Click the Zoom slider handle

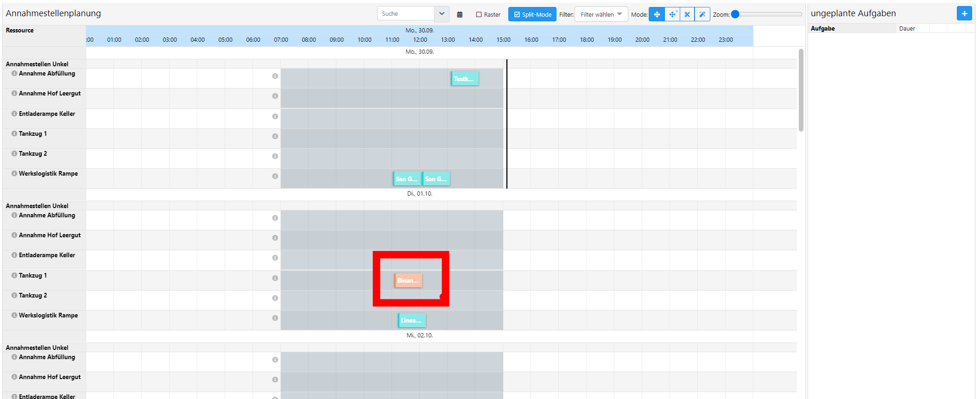click(x=735, y=14)
